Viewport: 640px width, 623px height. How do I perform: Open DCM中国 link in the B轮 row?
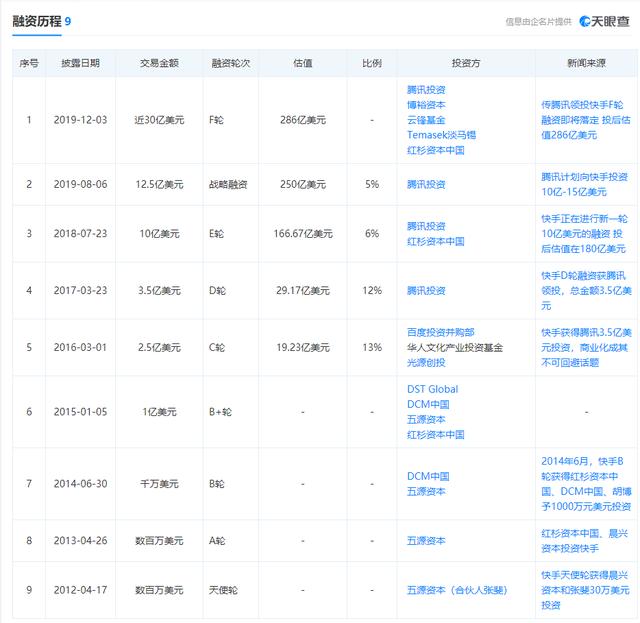(x=428, y=476)
